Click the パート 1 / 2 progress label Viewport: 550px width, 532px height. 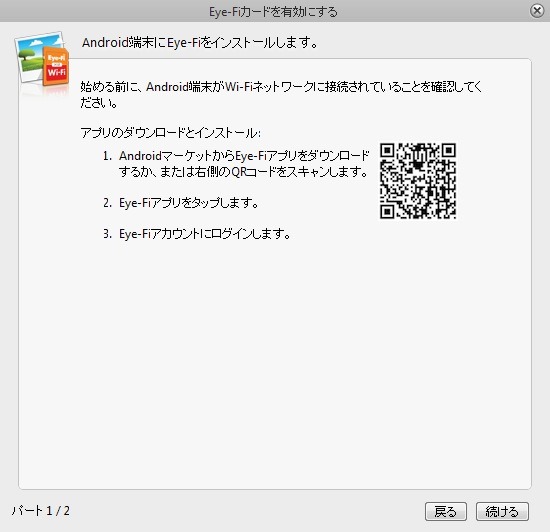41,511
